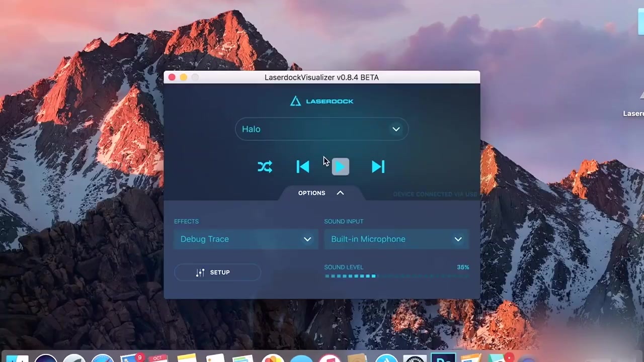Toggle shuffle mode for visualizations
The image size is (644, 362).
[265, 167]
